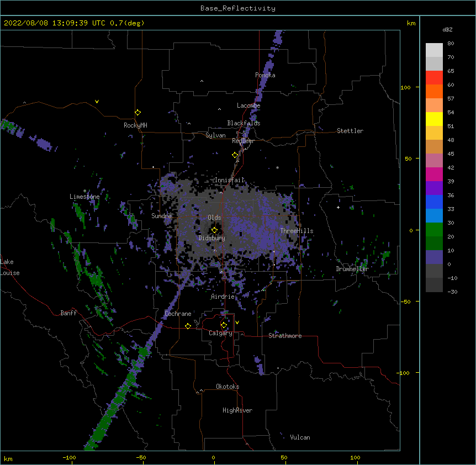Pick the dark green 20-10 dBZ swatch
The height and width of the screenshot is (465, 476).
click(x=434, y=244)
